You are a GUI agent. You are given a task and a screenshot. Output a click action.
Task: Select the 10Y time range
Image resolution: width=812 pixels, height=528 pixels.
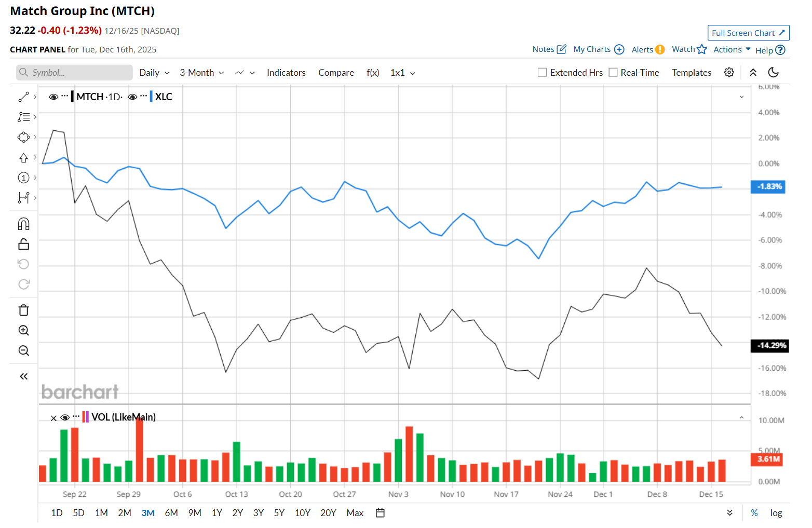click(303, 513)
